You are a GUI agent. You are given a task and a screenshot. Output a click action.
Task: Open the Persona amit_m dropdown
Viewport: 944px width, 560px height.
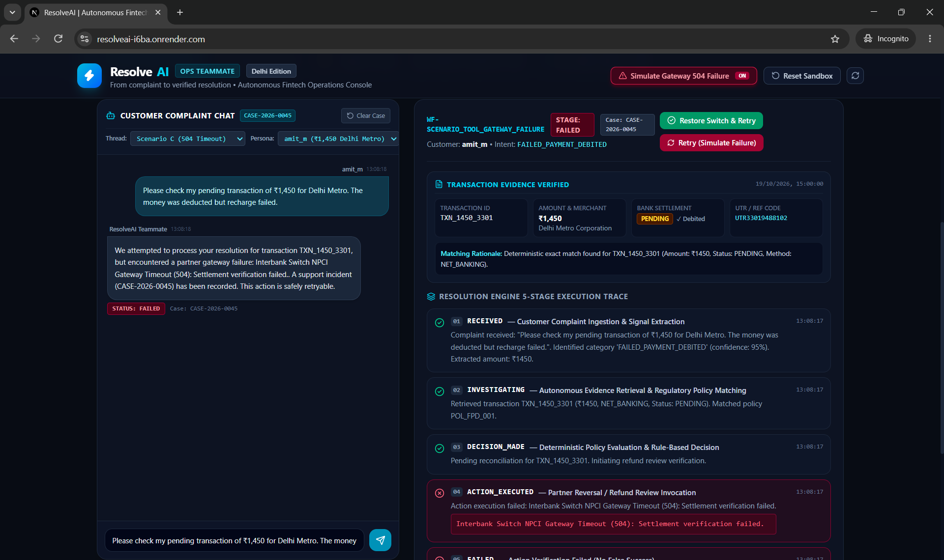tap(339, 139)
